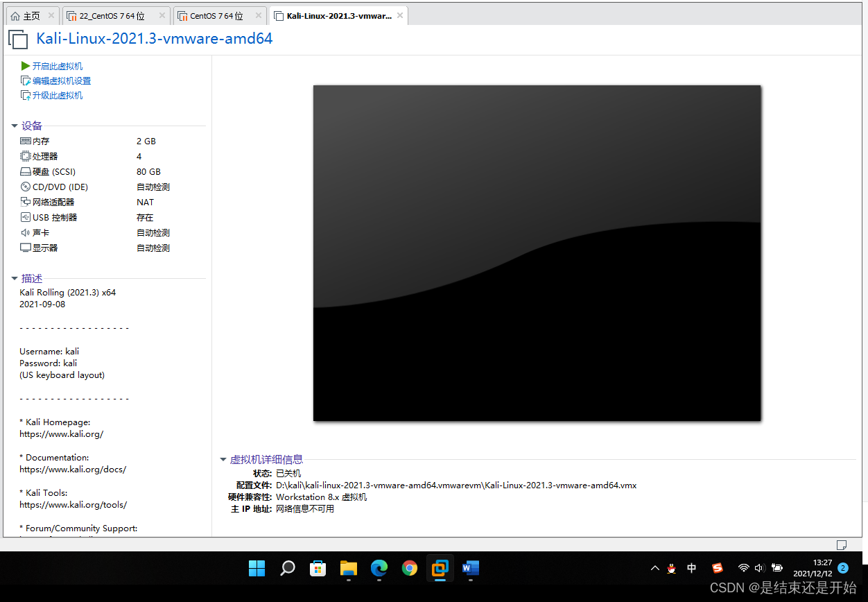Close the 主页 tab

51,16
